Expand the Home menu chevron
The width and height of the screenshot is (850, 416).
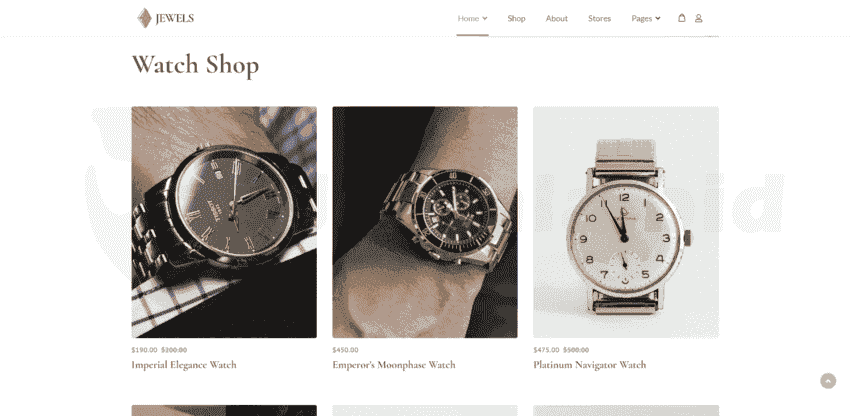pyautogui.click(x=485, y=18)
